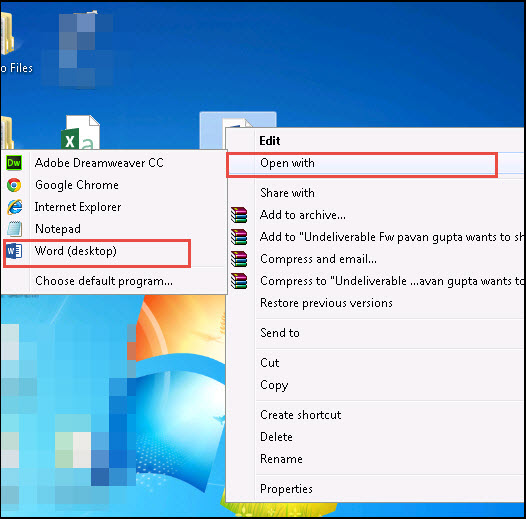The image size is (526, 519).
Task: Open file with Internet Explorer
Action: (114, 207)
